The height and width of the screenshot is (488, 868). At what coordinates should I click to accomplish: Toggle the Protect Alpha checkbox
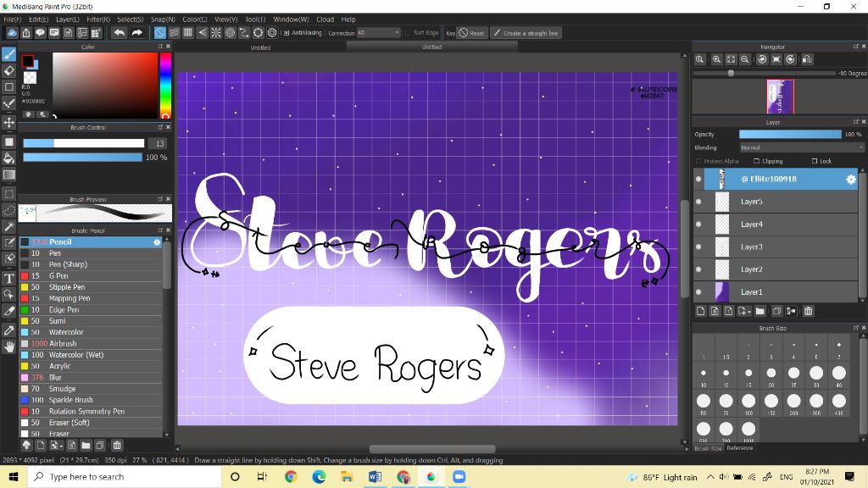coord(698,161)
